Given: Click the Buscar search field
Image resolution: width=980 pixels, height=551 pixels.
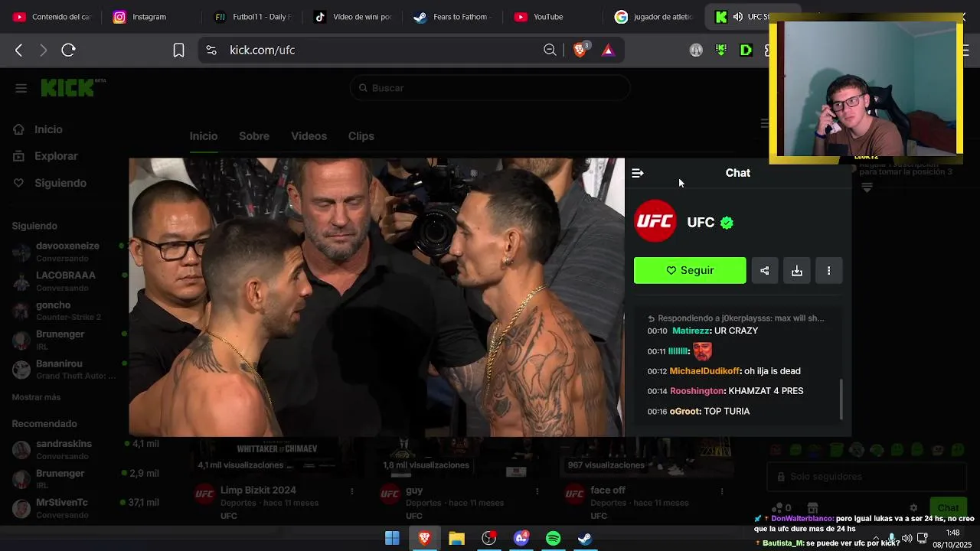Looking at the screenshot, I should [x=490, y=88].
